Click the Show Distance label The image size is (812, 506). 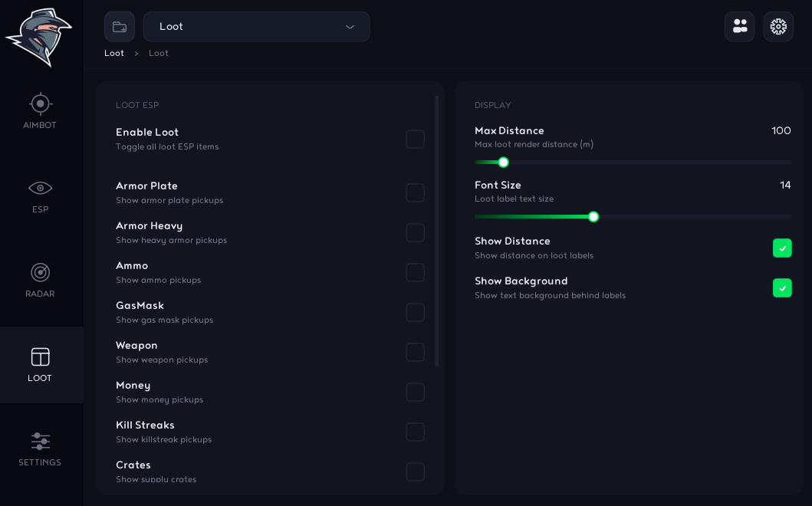click(x=512, y=241)
